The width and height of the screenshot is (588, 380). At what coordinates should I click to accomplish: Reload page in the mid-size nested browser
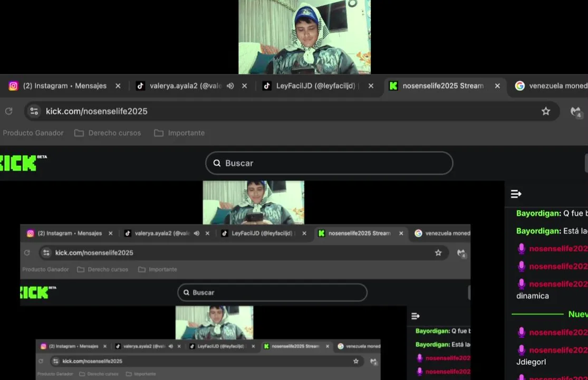click(27, 253)
